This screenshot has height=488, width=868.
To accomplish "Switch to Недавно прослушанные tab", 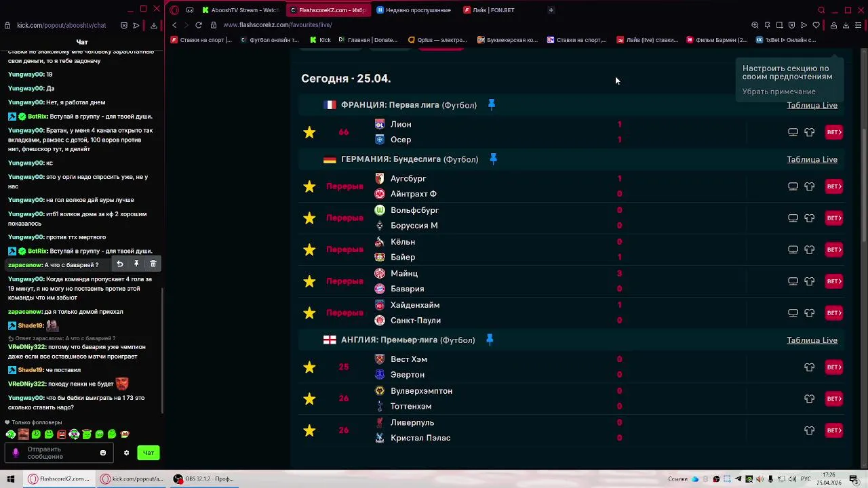I will click(x=414, y=10).
